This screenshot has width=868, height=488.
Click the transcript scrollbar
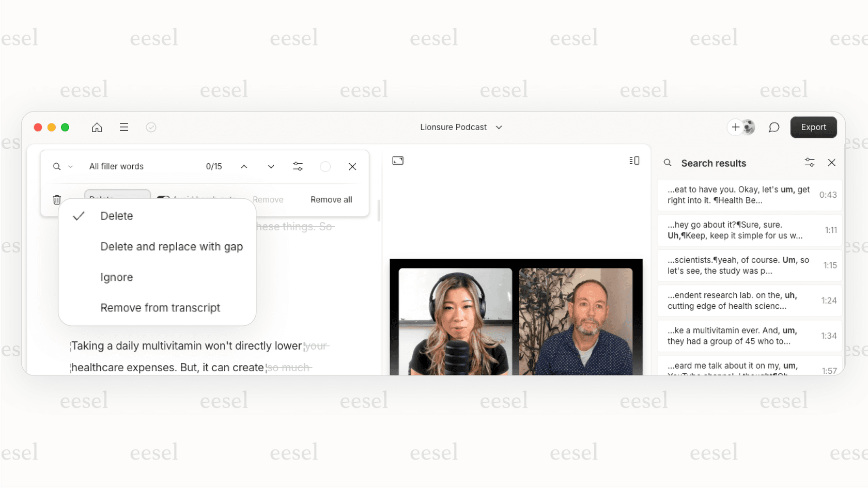[x=379, y=211]
